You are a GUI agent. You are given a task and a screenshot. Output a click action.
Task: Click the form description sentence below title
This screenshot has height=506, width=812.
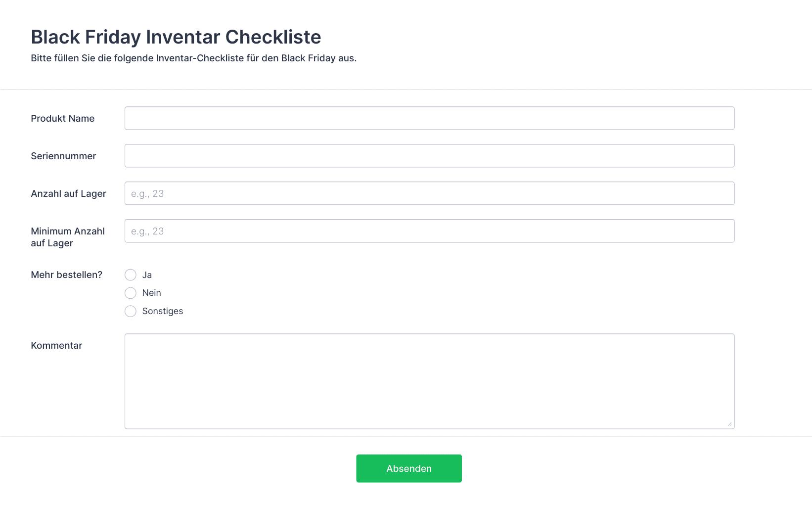tap(194, 58)
